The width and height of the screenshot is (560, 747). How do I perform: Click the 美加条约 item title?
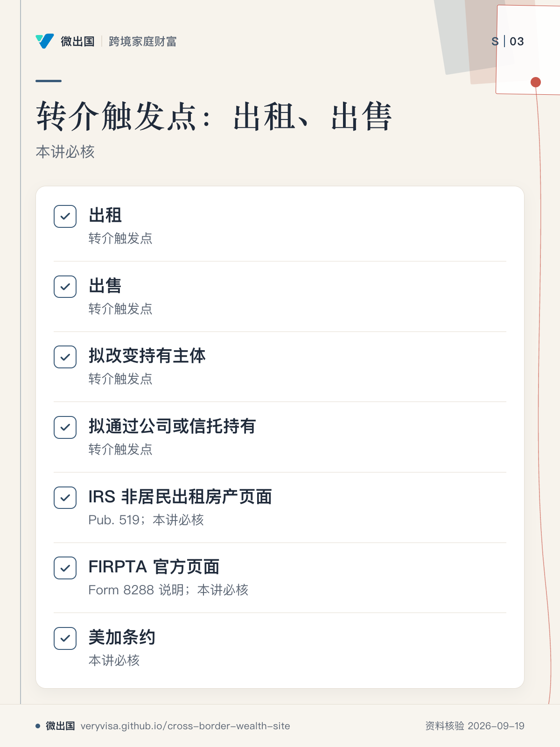(x=122, y=637)
